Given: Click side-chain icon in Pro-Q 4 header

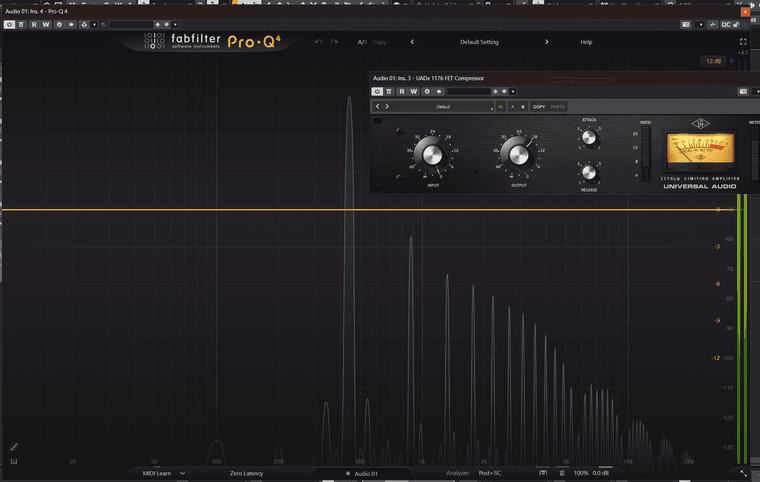Looking at the screenshot, I should point(84,24).
